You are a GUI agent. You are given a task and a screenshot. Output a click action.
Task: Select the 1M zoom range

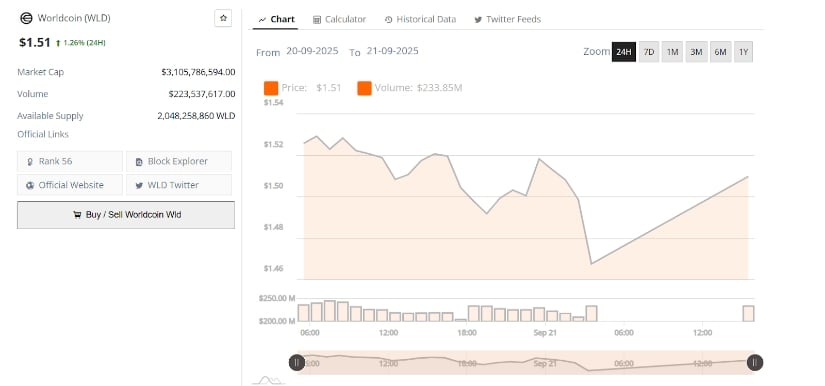(x=672, y=52)
